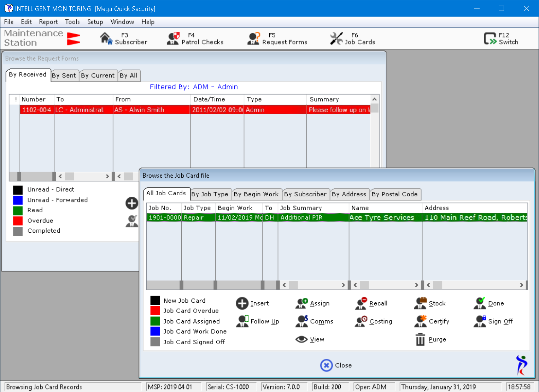539x392 pixels.
Task: Open the File menu
Action: pyautogui.click(x=9, y=22)
